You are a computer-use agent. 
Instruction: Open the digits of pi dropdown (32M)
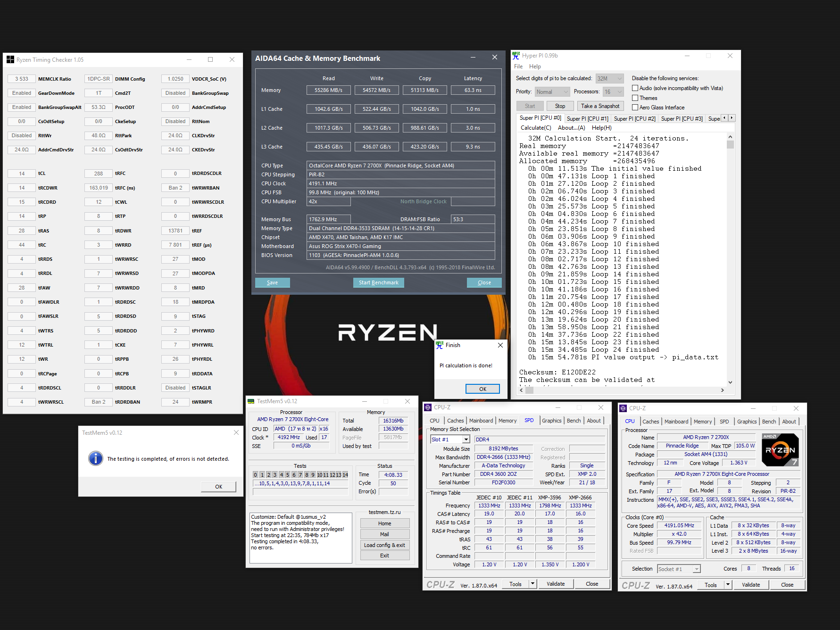pos(610,79)
